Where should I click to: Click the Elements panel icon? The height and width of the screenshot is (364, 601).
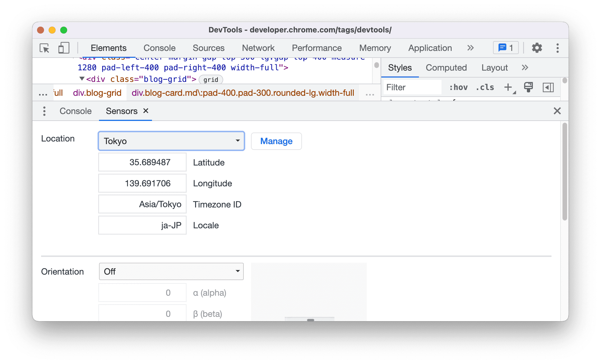[109, 47]
